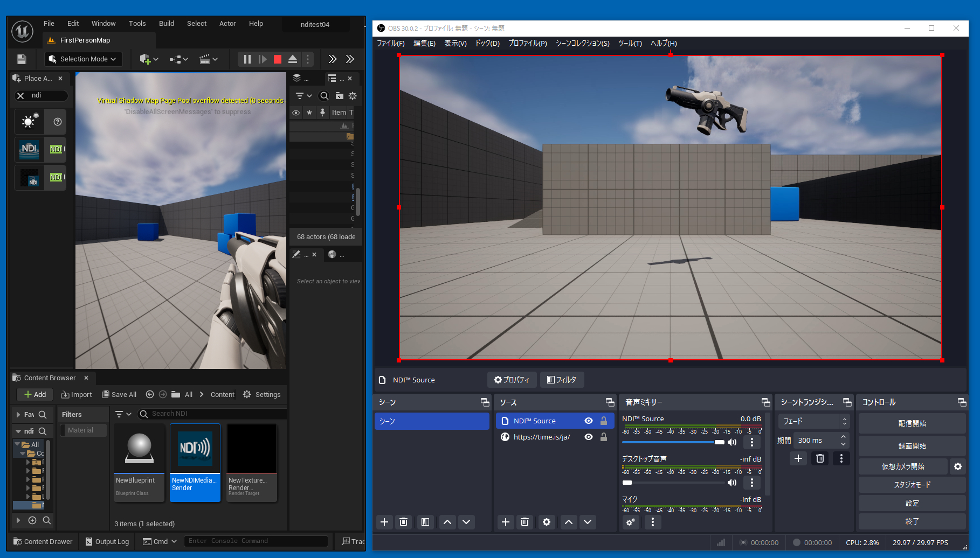
Task: Open virtual camera settings gear
Action: point(958,466)
